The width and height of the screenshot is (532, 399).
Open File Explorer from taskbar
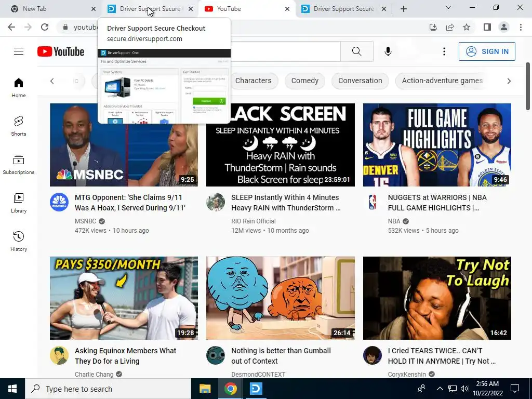click(205, 389)
